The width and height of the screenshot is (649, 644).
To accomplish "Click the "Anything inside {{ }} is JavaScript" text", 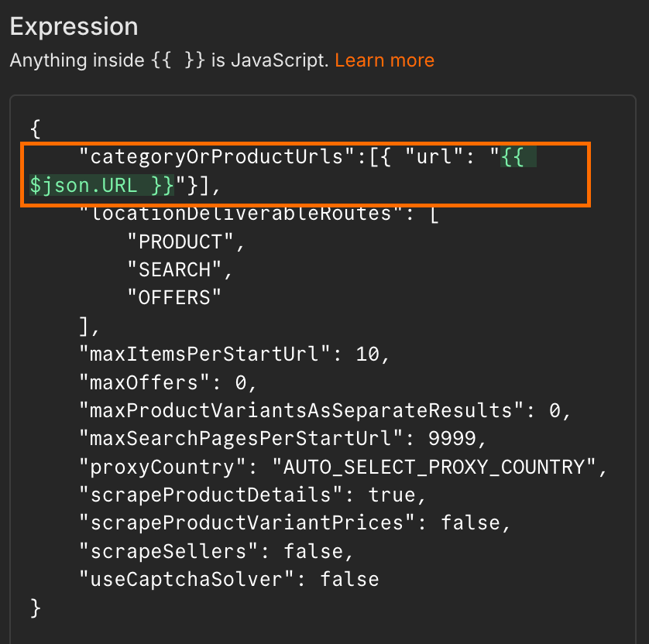I will pyautogui.click(x=169, y=60).
